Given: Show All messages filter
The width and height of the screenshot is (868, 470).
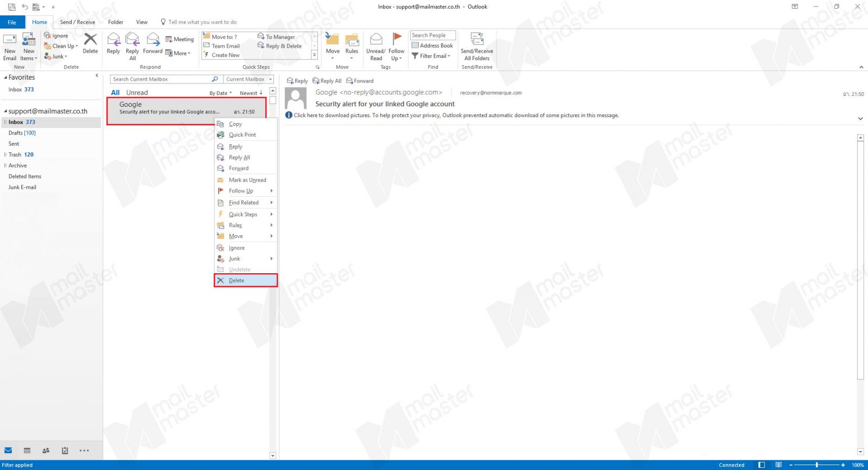Looking at the screenshot, I should [x=115, y=93].
